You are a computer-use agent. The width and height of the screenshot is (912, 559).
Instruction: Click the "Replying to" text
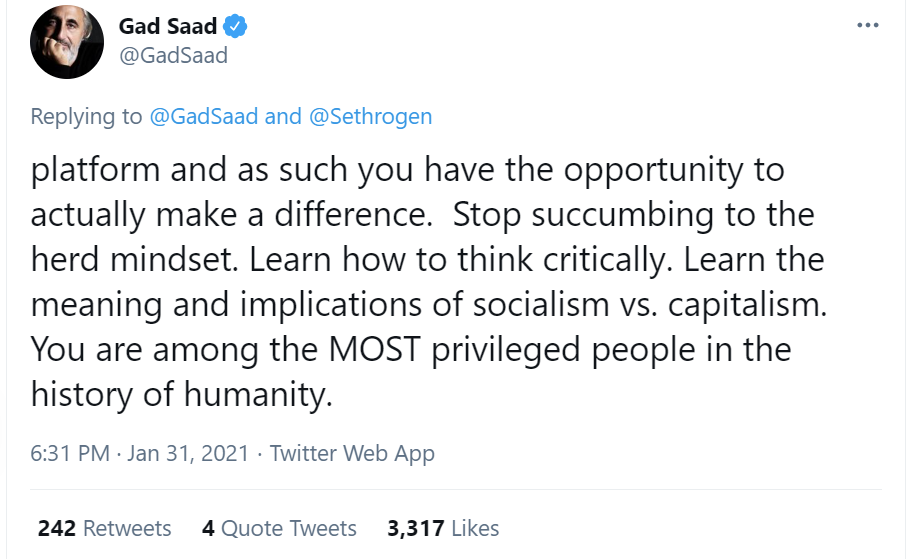coord(87,116)
